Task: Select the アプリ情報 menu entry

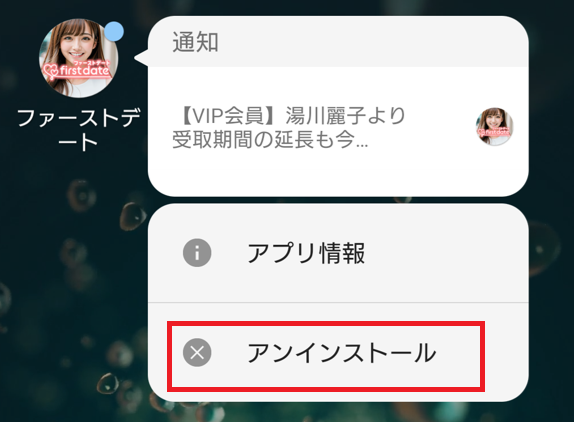Action: point(338,253)
